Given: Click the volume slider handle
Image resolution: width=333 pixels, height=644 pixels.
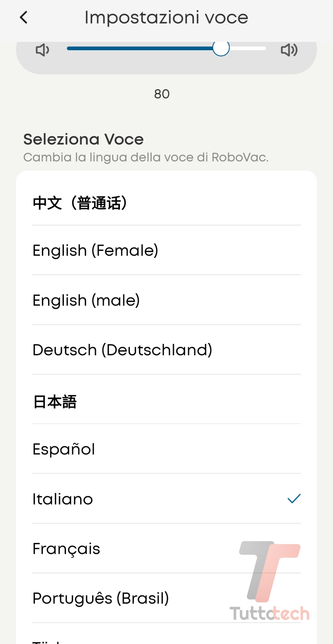Looking at the screenshot, I should point(221,48).
